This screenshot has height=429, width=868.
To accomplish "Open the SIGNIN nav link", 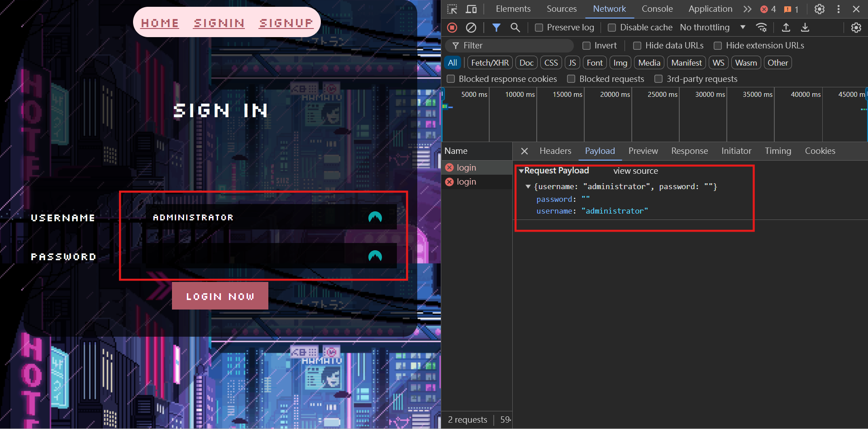I will coord(219,23).
